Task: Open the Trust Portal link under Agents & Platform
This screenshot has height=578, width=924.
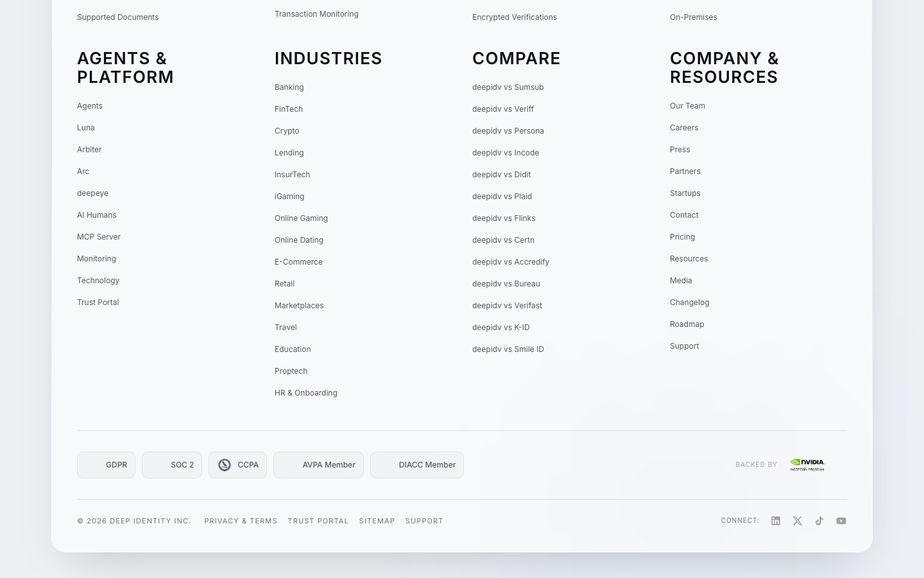Action: (x=98, y=302)
